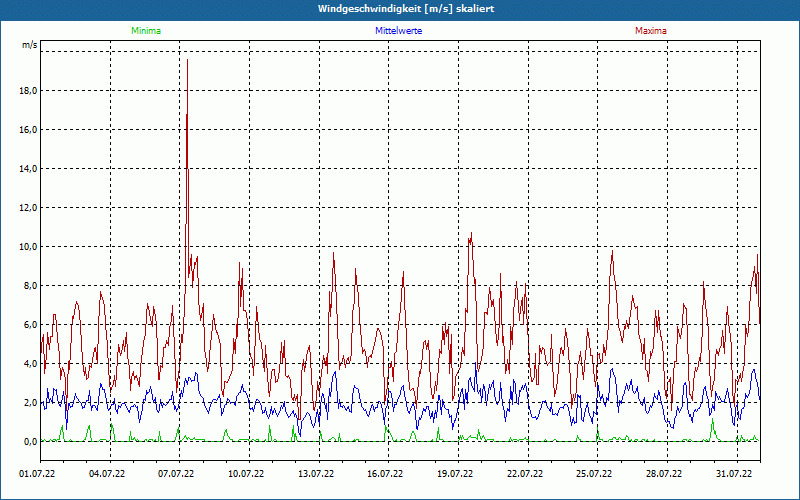Click the date label 01.07.22
The height and width of the screenshot is (500, 800).
[x=37, y=474]
